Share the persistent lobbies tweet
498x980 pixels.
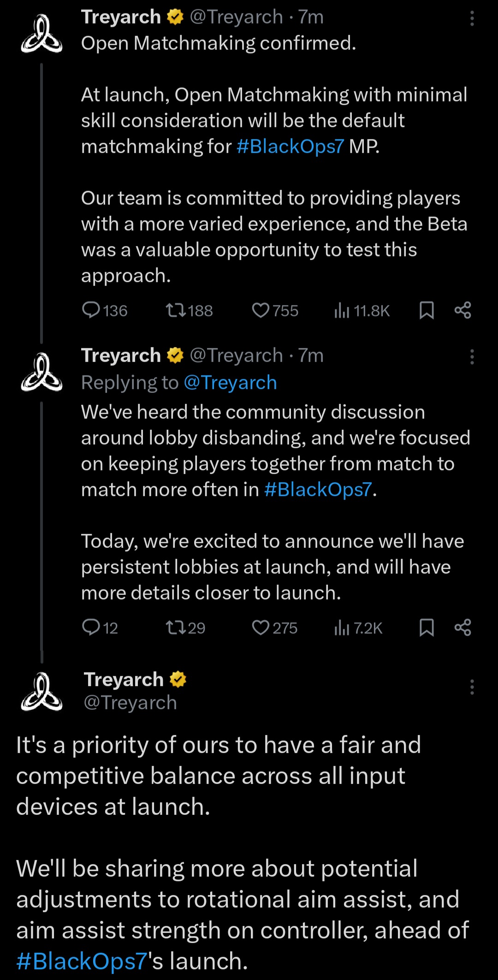(x=462, y=628)
